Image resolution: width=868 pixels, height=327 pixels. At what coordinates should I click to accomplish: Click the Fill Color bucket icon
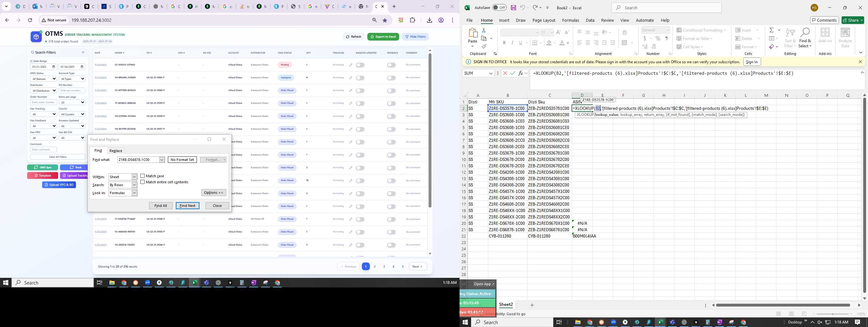(549, 43)
